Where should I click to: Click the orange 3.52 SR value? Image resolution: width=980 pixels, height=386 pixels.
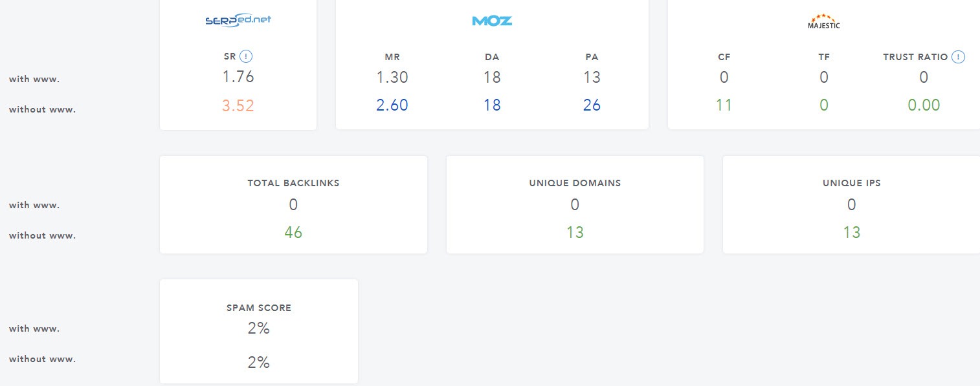tap(238, 105)
